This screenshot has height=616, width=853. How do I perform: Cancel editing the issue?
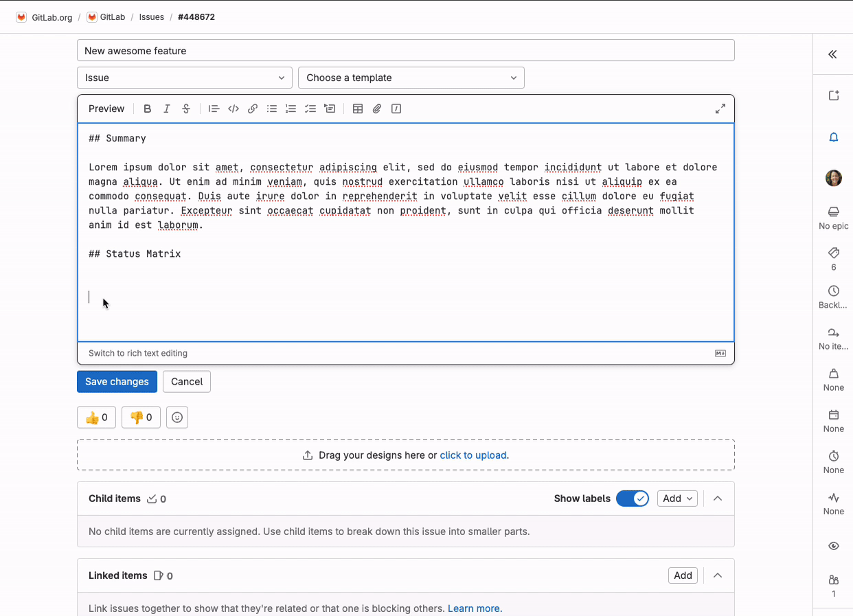[187, 382]
